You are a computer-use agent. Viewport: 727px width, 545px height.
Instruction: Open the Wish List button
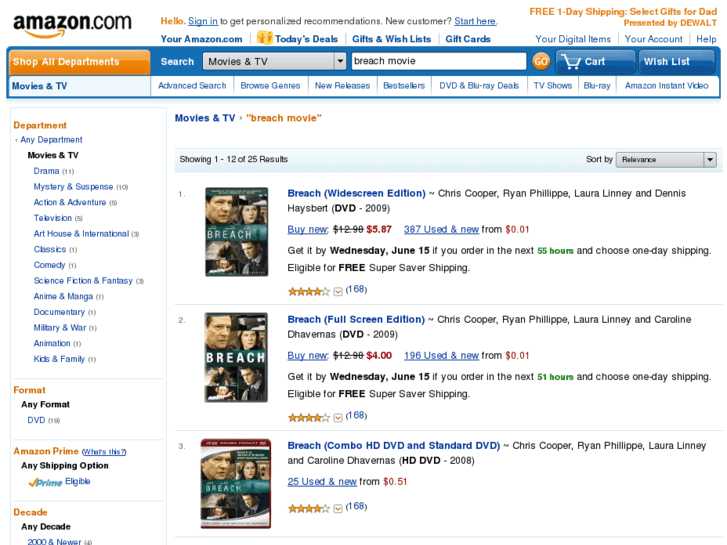point(676,61)
